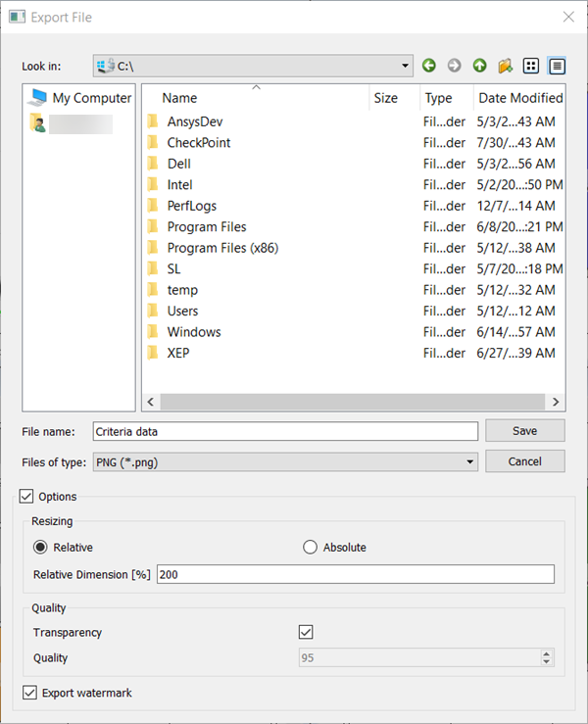588x724 pixels.
Task: Click the Cancel button
Action: tap(525, 461)
